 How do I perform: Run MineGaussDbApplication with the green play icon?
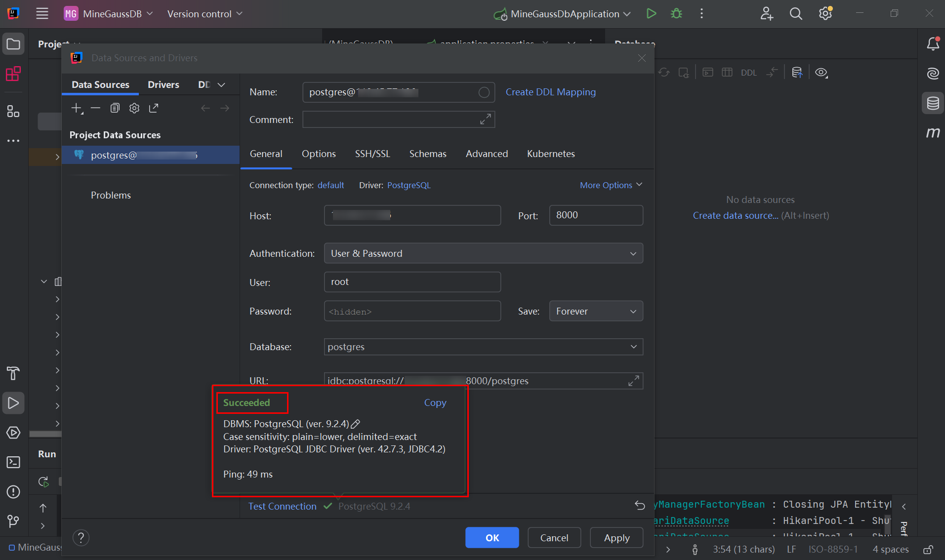coord(651,13)
